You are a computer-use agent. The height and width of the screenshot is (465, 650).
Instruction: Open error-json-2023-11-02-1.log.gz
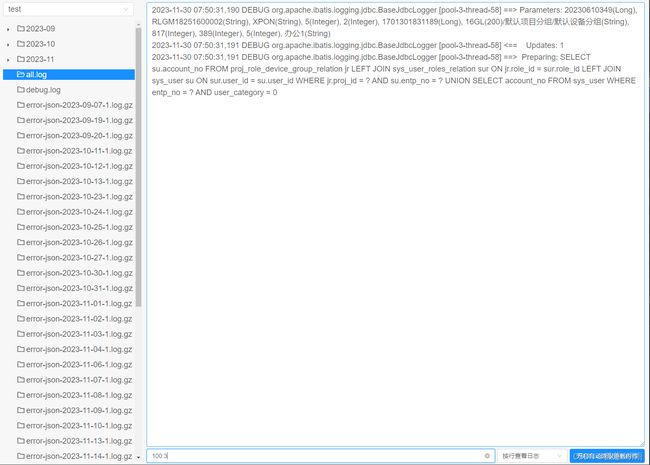79,319
